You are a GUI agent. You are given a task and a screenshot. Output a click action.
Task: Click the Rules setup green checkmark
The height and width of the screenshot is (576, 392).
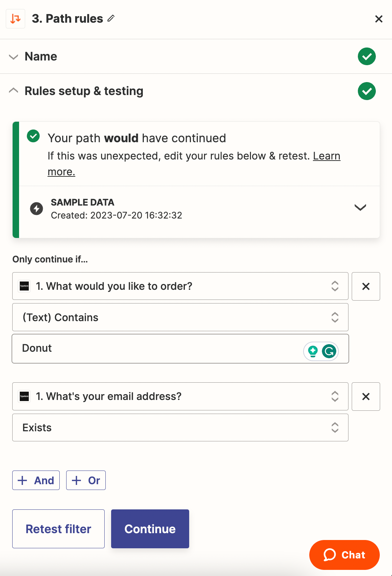point(366,91)
